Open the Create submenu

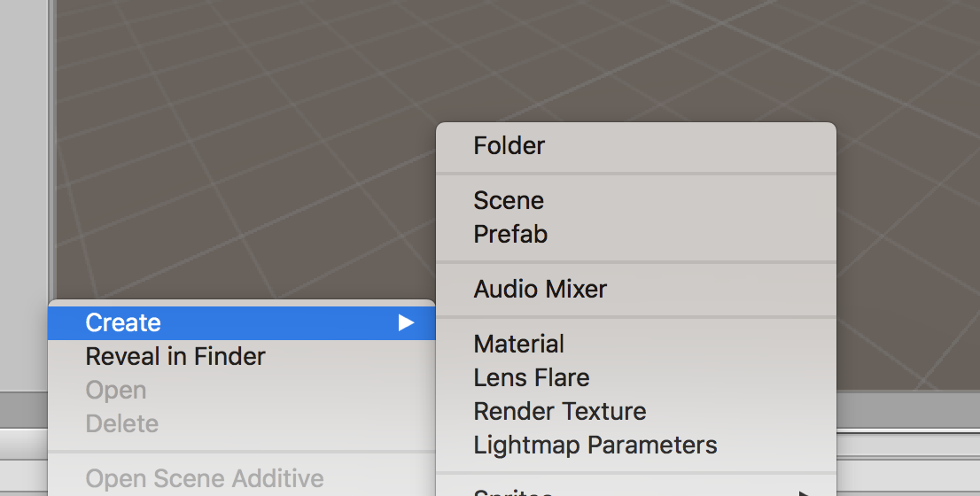[x=123, y=323]
